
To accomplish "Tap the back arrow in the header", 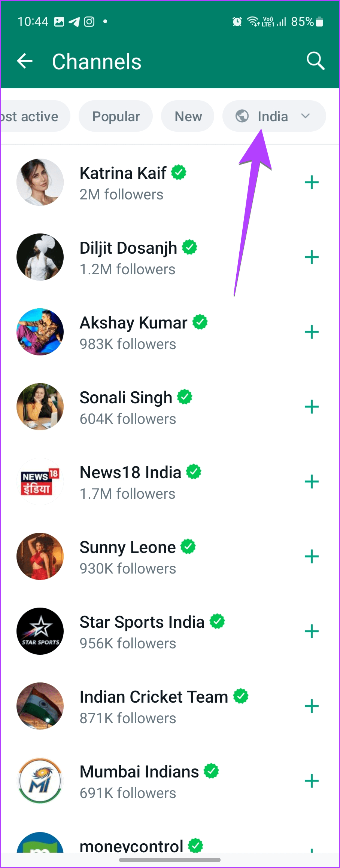I will pos(25,61).
